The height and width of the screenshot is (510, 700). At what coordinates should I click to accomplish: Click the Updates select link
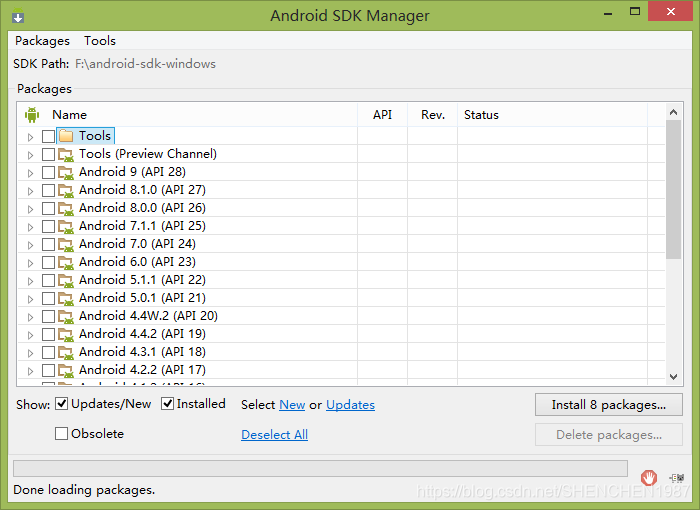click(350, 405)
